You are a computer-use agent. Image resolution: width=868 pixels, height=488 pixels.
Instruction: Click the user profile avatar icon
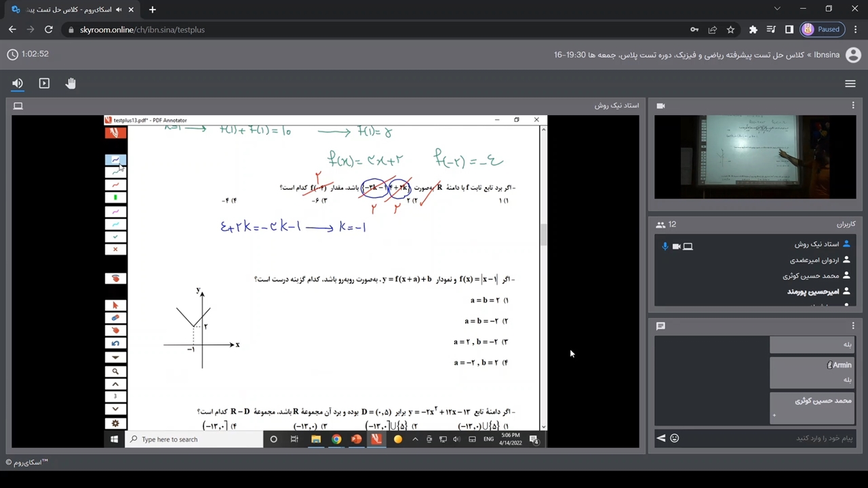point(853,55)
